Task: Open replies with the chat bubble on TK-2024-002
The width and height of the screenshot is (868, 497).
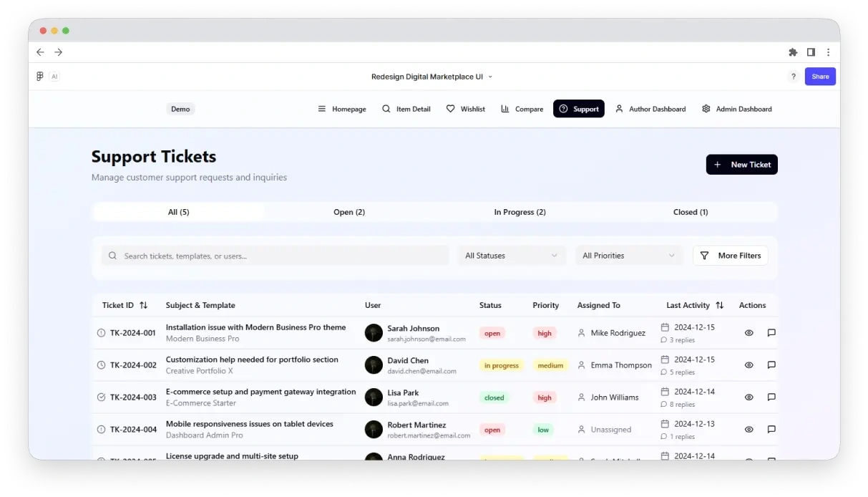Action: pos(771,365)
